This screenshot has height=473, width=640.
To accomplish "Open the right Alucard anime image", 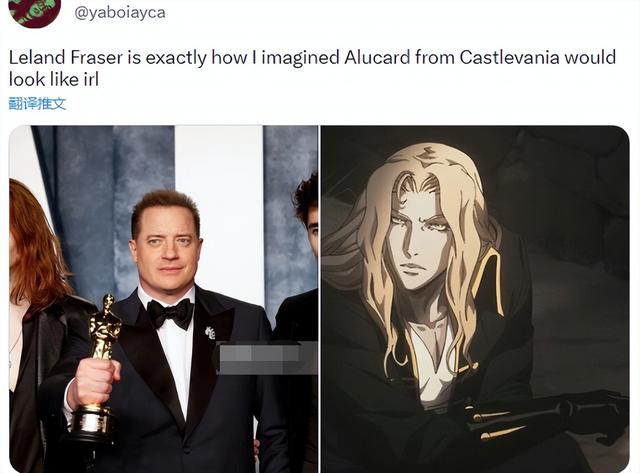I will (475, 299).
